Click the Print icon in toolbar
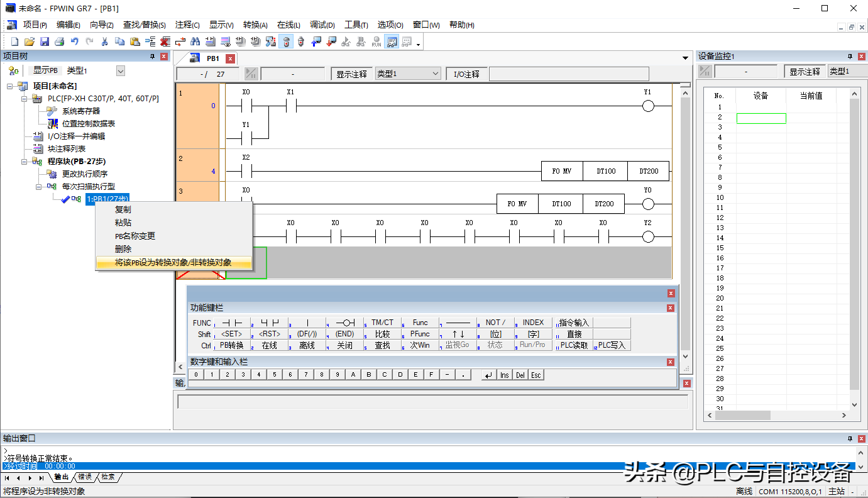 point(60,42)
